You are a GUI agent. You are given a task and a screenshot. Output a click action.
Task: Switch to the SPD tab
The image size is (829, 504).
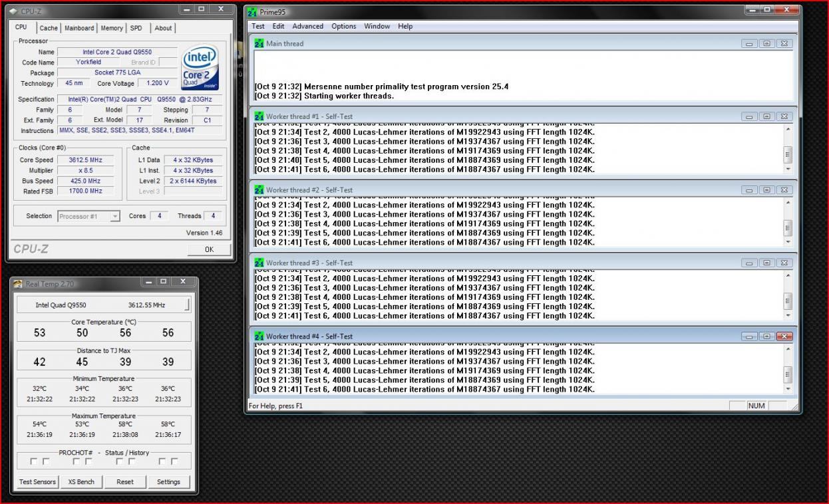pyautogui.click(x=136, y=28)
